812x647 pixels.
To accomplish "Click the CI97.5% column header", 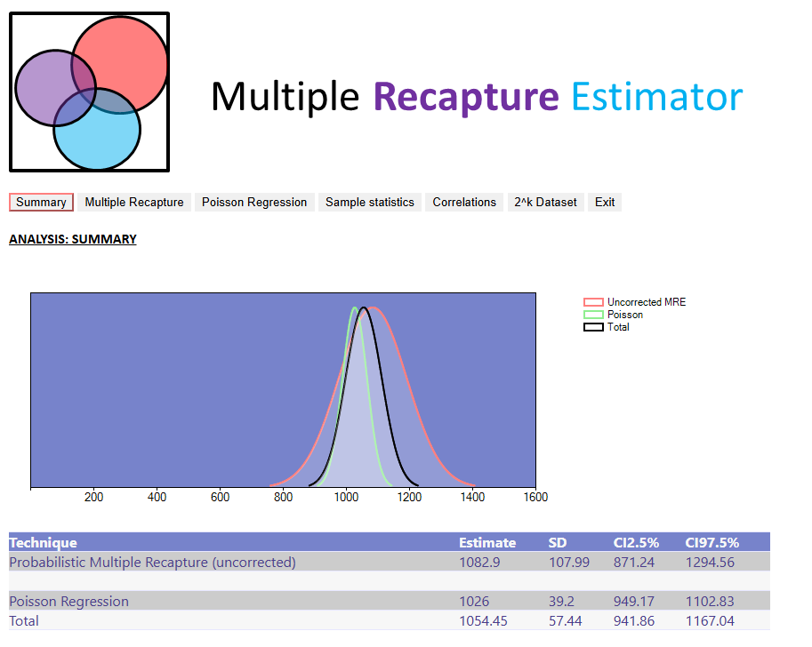I will point(712,542).
